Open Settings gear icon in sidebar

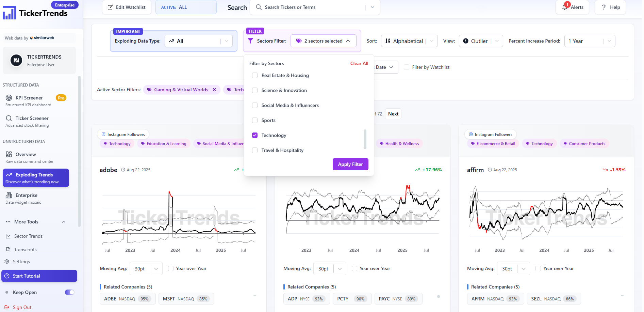(7, 262)
